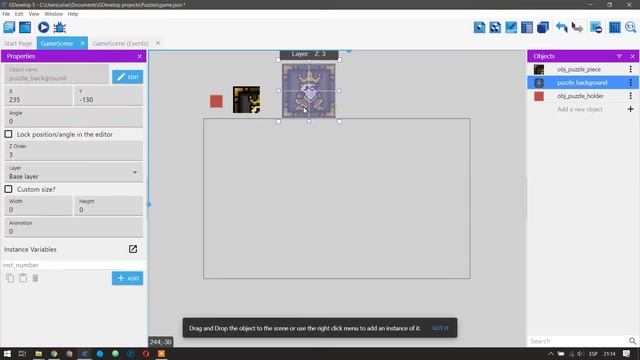Delete selected instances toolbar icon

[x=596, y=27]
